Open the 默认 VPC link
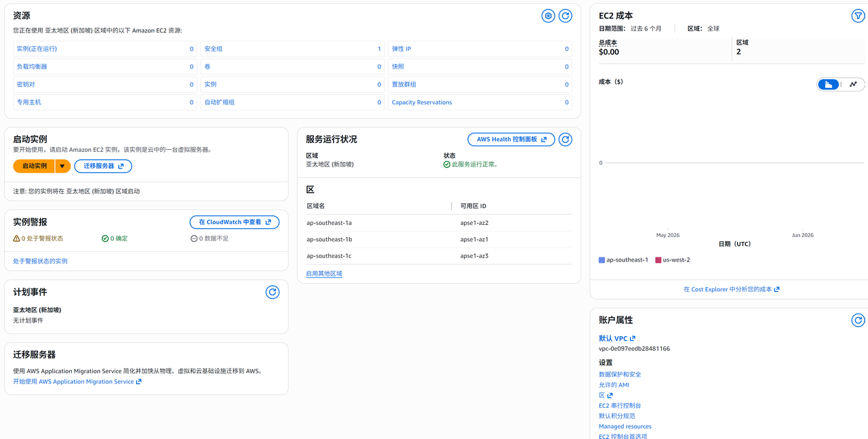The image size is (868, 439). (617, 338)
